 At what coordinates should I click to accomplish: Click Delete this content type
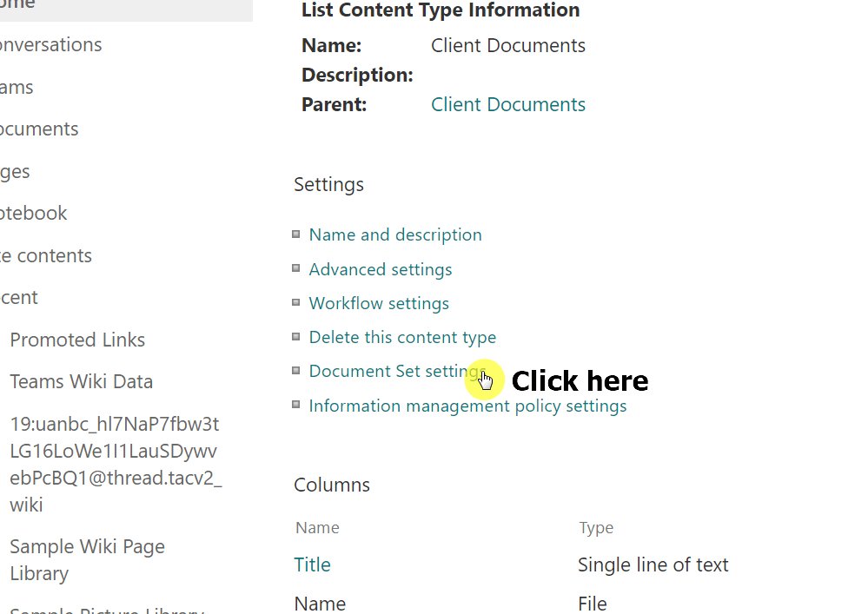tap(402, 338)
